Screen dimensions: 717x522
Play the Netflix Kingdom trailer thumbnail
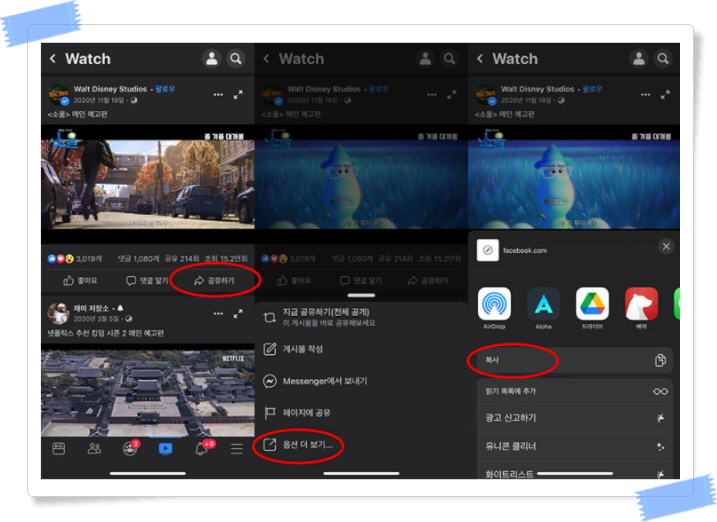[148, 393]
